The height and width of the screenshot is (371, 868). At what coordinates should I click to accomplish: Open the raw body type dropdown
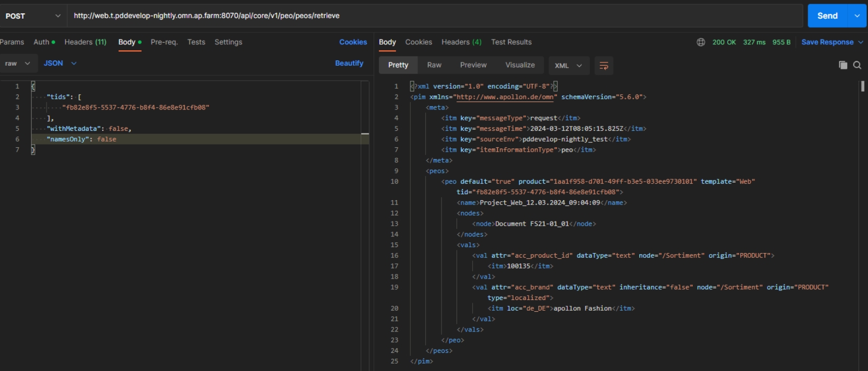coord(17,63)
